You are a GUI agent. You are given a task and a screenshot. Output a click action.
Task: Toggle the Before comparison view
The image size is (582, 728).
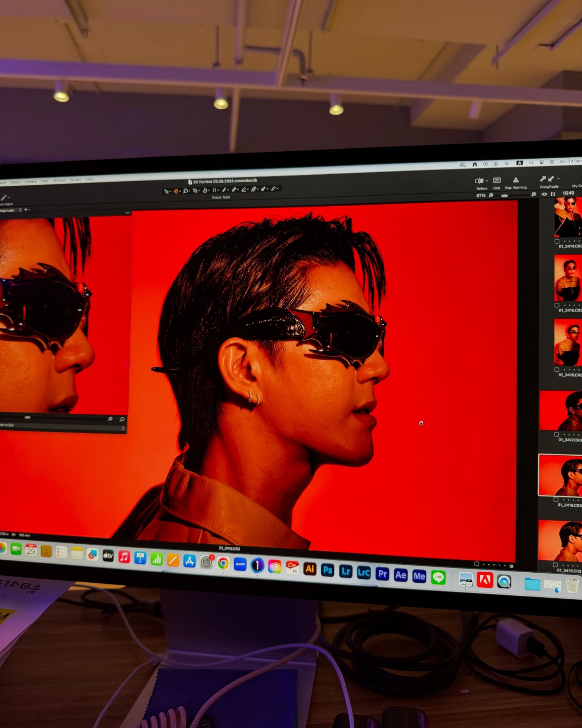click(479, 181)
